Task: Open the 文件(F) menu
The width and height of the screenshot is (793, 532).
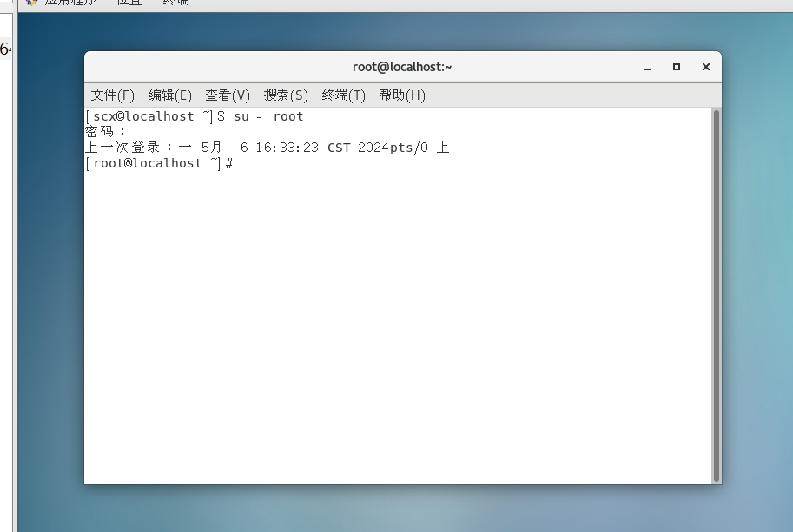Action: point(113,95)
